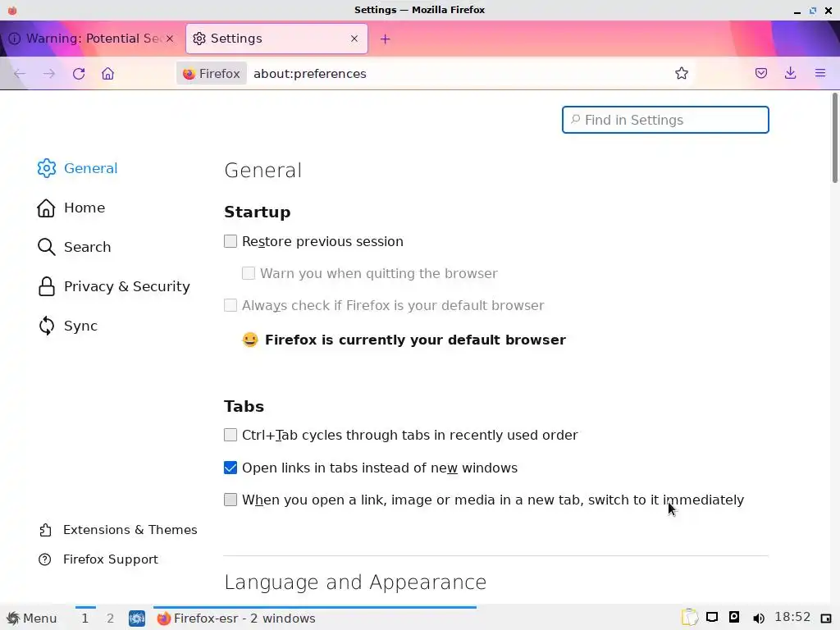Click the Search magnifier icon in sidebar
Image resolution: width=840 pixels, height=630 pixels.
point(47,247)
